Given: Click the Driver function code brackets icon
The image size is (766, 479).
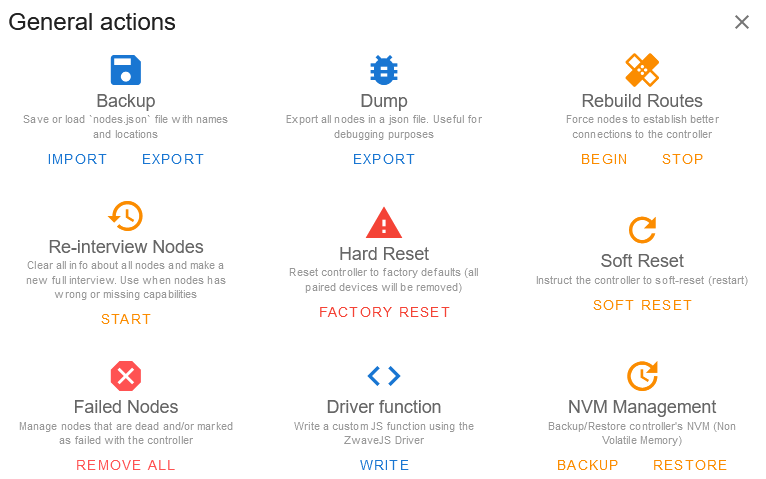Looking at the screenshot, I should 384,376.
